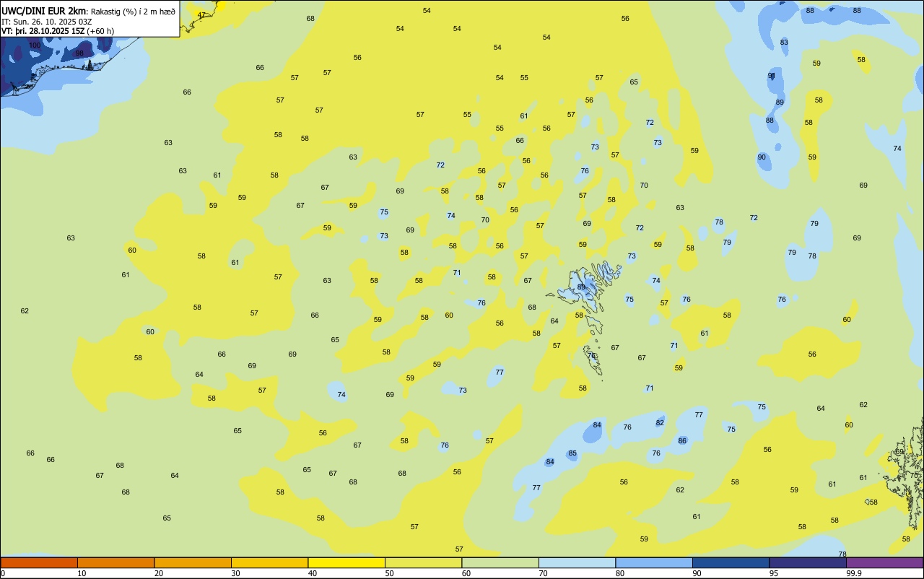This screenshot has height=579, width=924.
Task: Select the 30–40 legend color band
Action: (269, 562)
